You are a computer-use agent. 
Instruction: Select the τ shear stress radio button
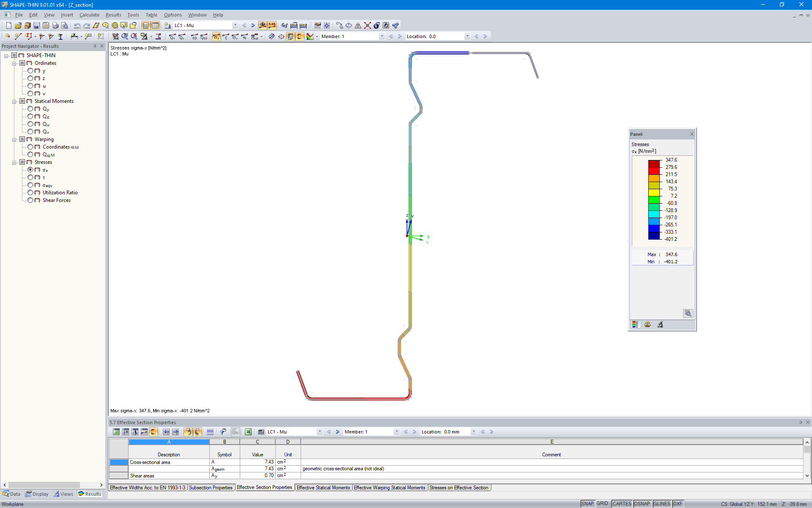tap(30, 177)
